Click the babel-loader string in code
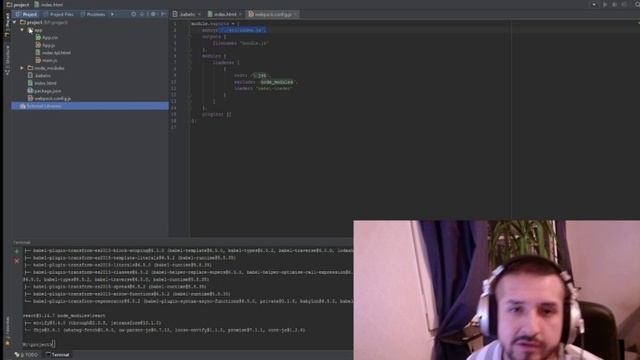Screen dimensions: 640x360 click(x=274, y=88)
